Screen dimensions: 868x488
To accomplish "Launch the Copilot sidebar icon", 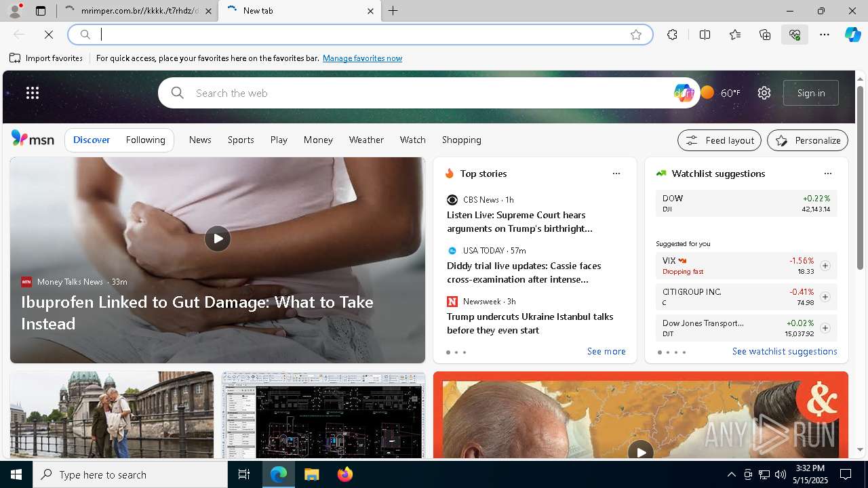I will (x=853, y=35).
